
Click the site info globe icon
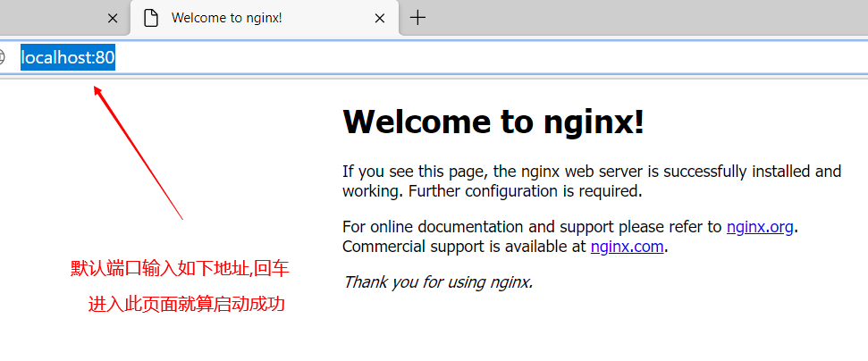(x=2, y=57)
